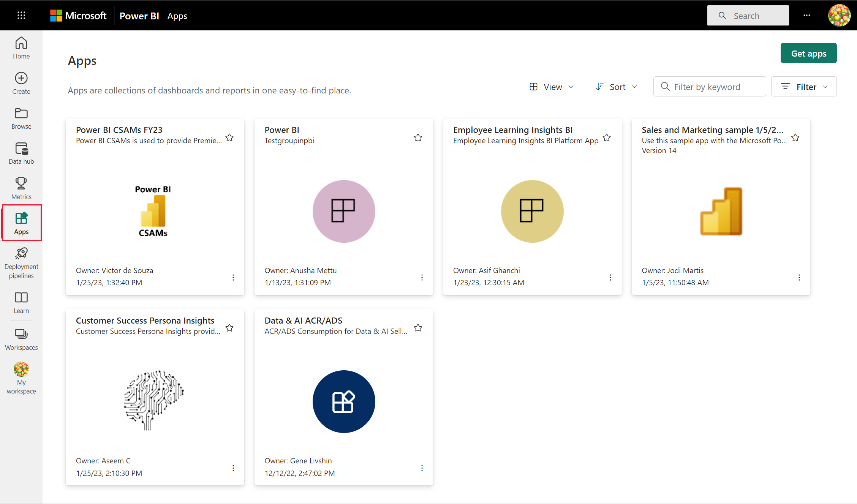Open more options for Customer Success Persona Insights
The height and width of the screenshot is (504, 857).
(233, 468)
